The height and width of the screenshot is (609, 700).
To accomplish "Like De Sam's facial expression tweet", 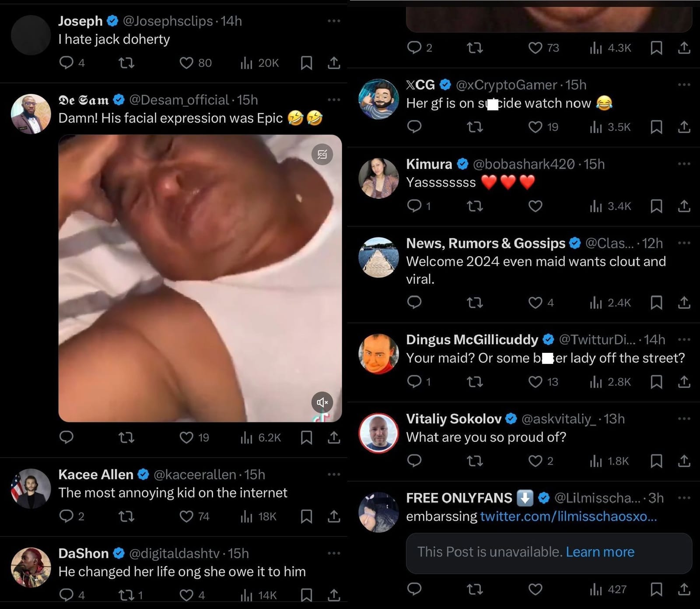I will (x=185, y=437).
